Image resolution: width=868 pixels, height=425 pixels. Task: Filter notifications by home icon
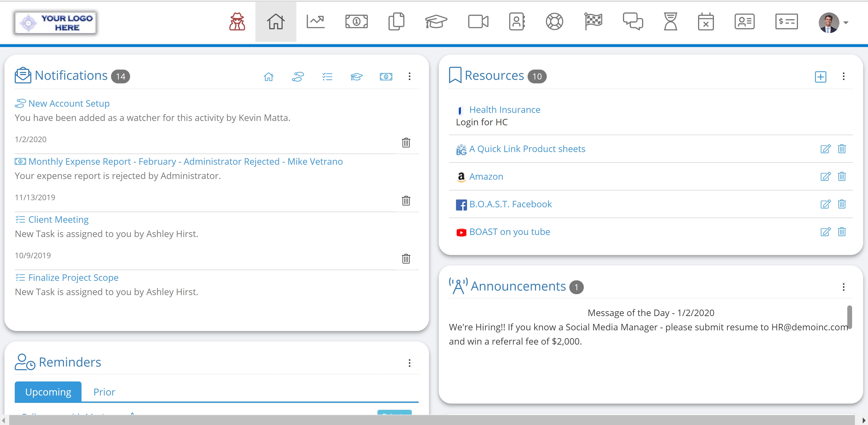click(269, 77)
